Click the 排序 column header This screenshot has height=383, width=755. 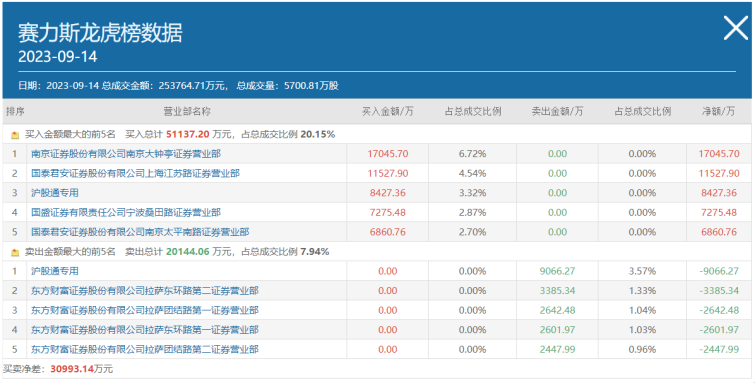tap(15, 111)
